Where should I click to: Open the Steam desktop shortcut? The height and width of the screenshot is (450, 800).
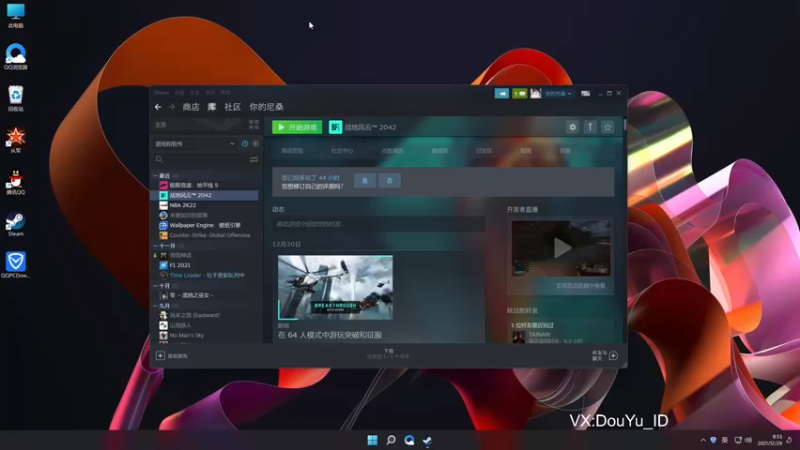pyautogui.click(x=15, y=224)
